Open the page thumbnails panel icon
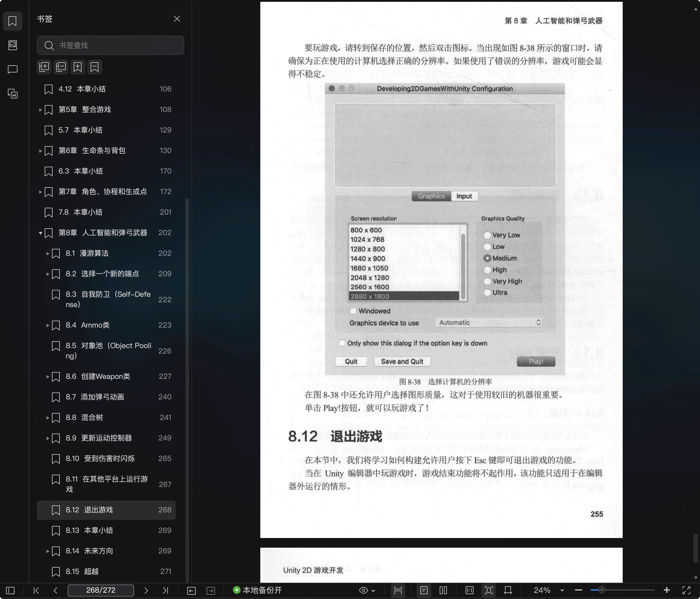 (x=12, y=45)
